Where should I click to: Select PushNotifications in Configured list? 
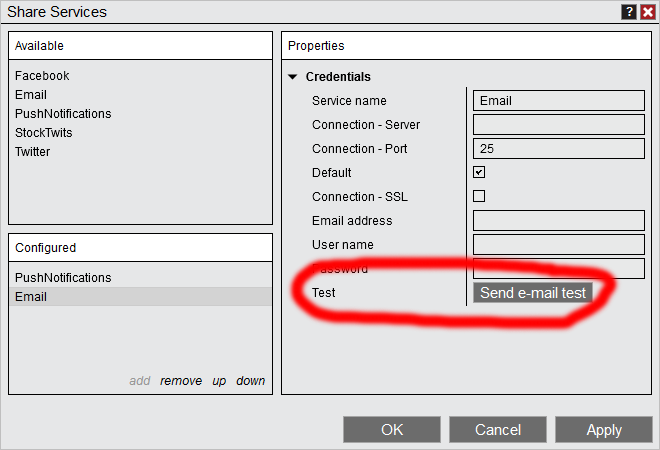coord(140,278)
